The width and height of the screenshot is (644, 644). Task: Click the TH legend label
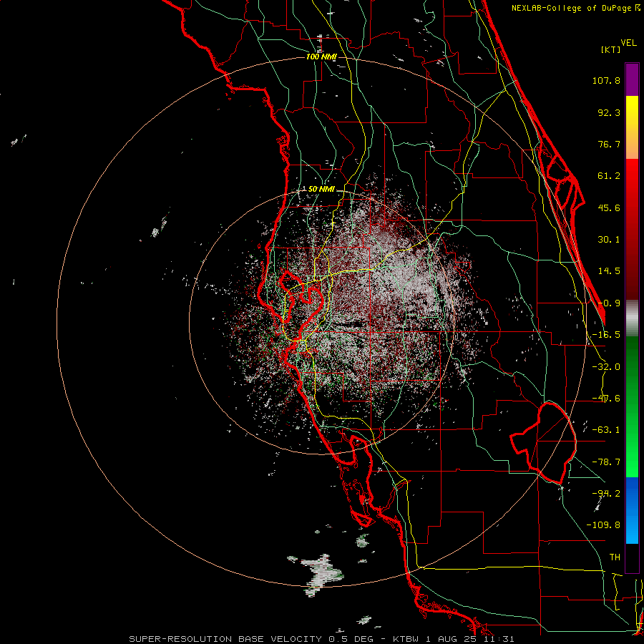(615, 557)
